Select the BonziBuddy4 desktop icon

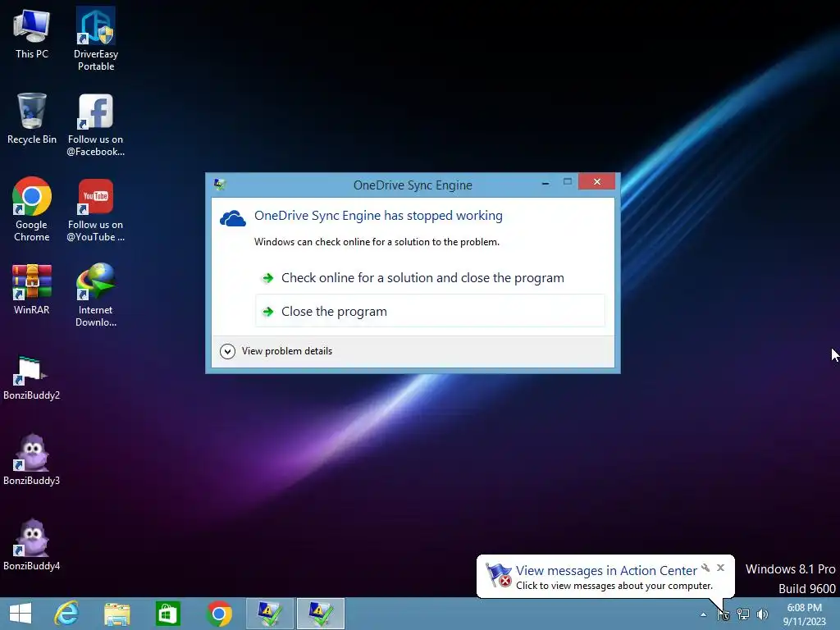click(x=32, y=545)
